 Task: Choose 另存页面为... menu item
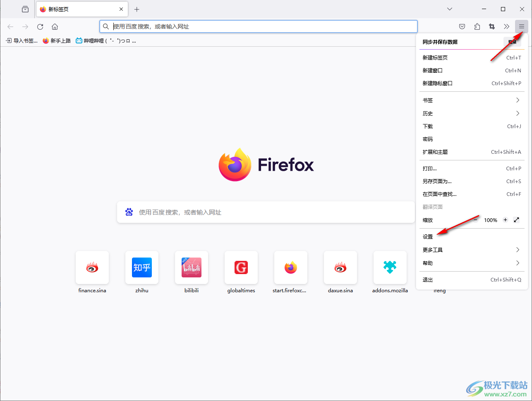coord(472,181)
